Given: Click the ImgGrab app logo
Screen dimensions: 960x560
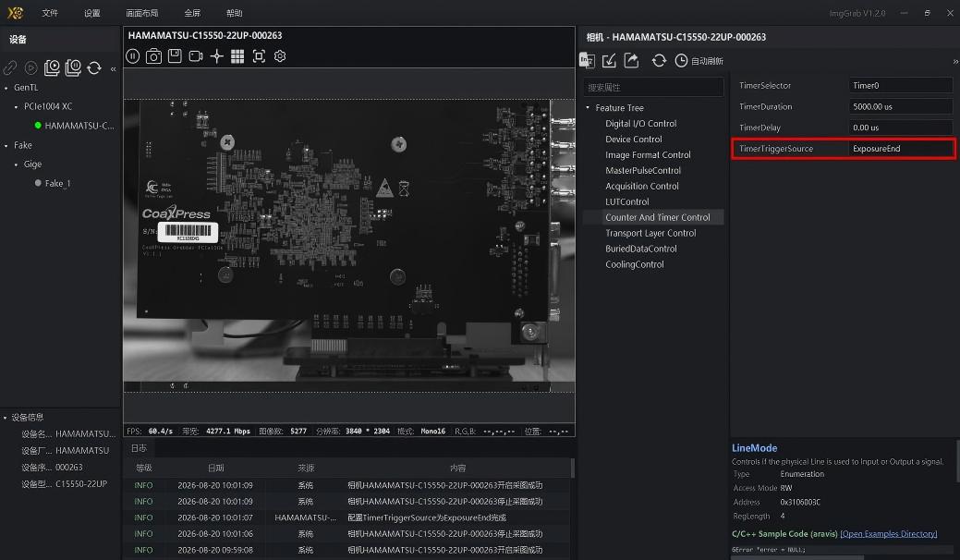Looking at the screenshot, I should [x=16, y=13].
